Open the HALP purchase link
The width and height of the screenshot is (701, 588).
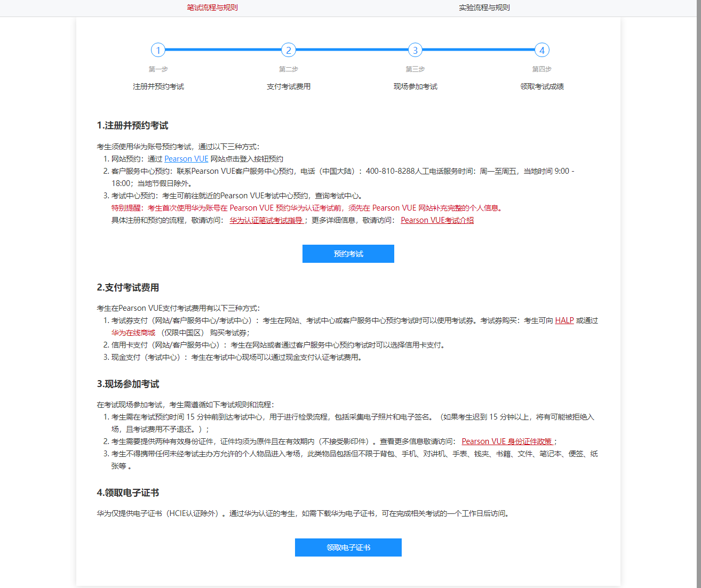(564, 320)
